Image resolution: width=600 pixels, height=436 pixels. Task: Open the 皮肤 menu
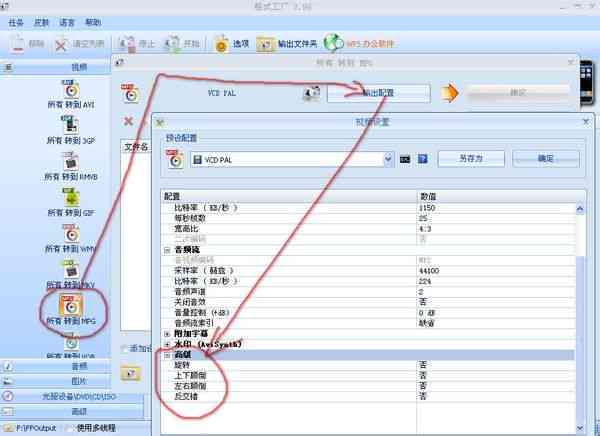click(x=41, y=23)
